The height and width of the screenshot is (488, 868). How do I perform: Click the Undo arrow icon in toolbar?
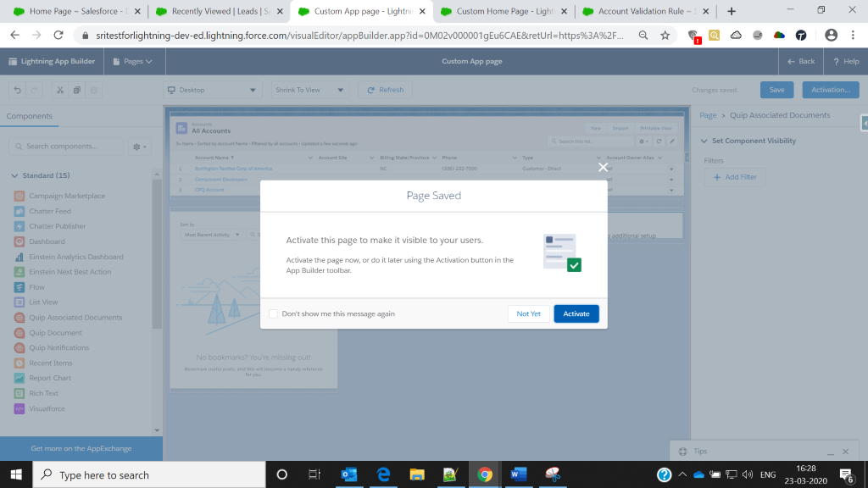click(18, 90)
